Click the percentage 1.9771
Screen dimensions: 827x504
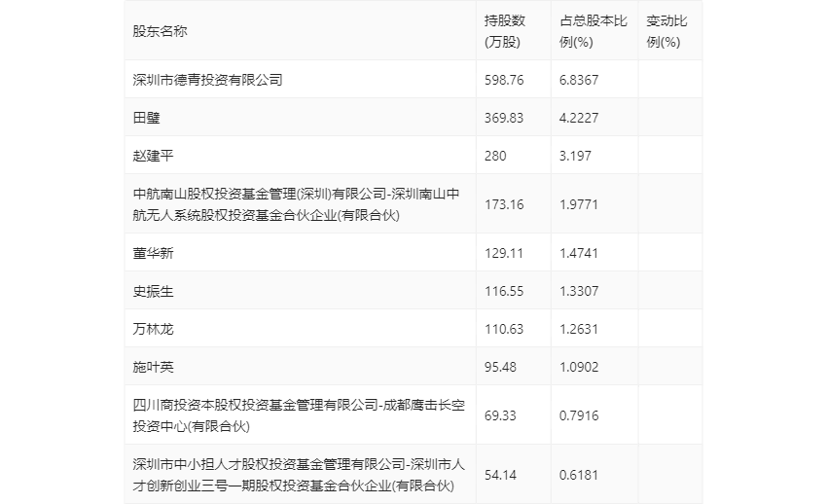tap(579, 204)
